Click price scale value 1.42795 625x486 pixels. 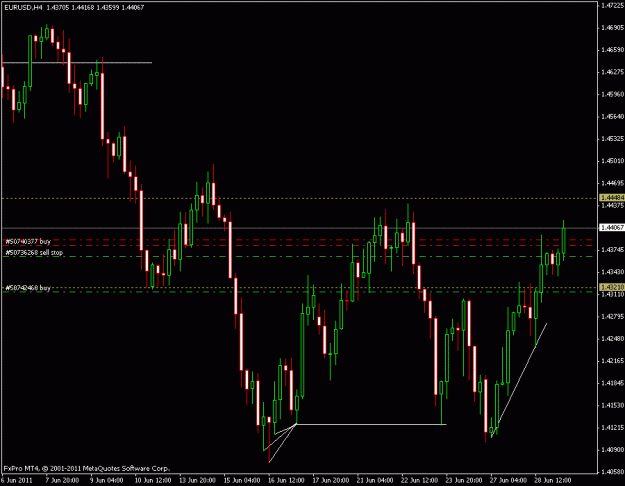coord(612,316)
